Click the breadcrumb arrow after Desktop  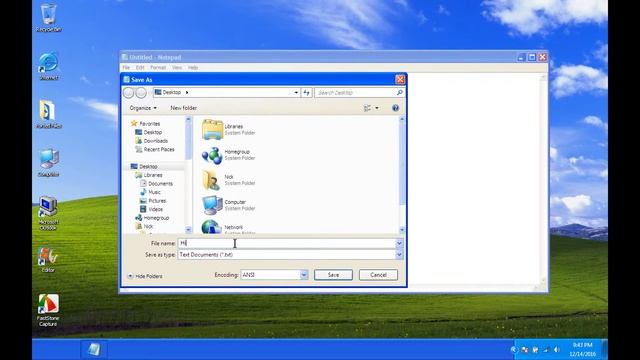(187, 93)
